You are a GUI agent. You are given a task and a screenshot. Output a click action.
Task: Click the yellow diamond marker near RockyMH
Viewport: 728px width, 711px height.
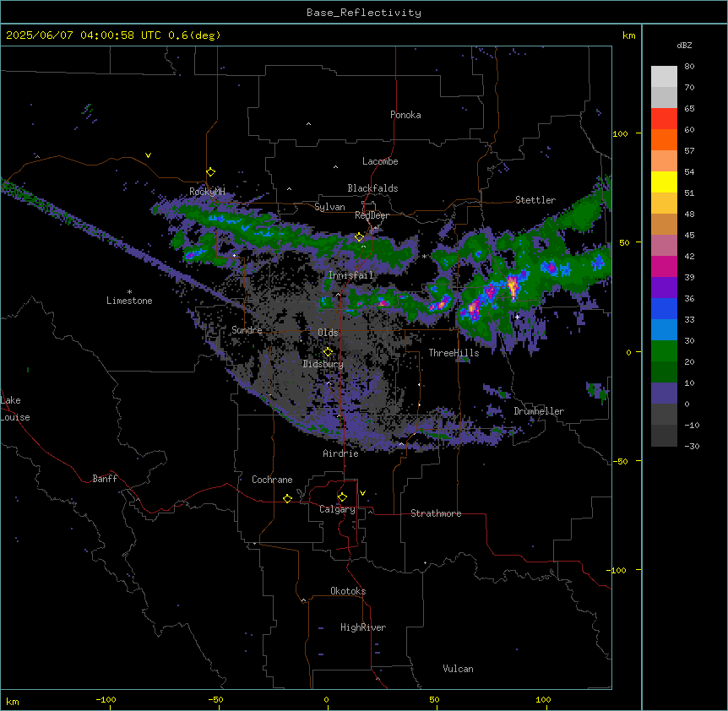(211, 171)
